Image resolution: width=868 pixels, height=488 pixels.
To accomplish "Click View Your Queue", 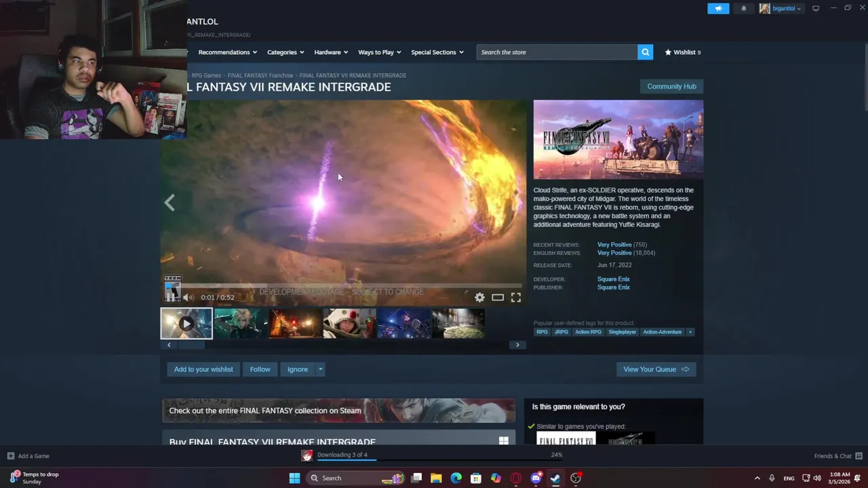I will (x=656, y=369).
